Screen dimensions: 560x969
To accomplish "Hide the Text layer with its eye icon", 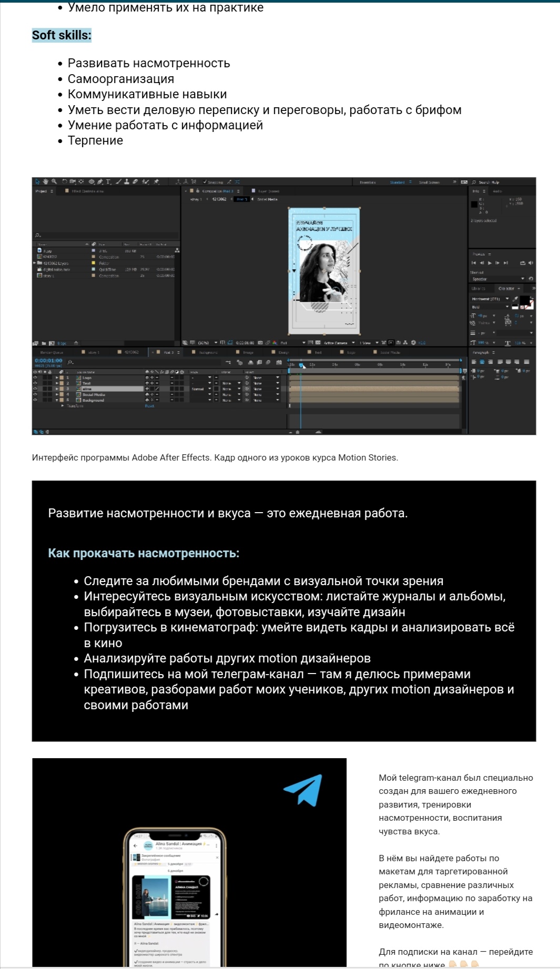I will click(x=36, y=383).
